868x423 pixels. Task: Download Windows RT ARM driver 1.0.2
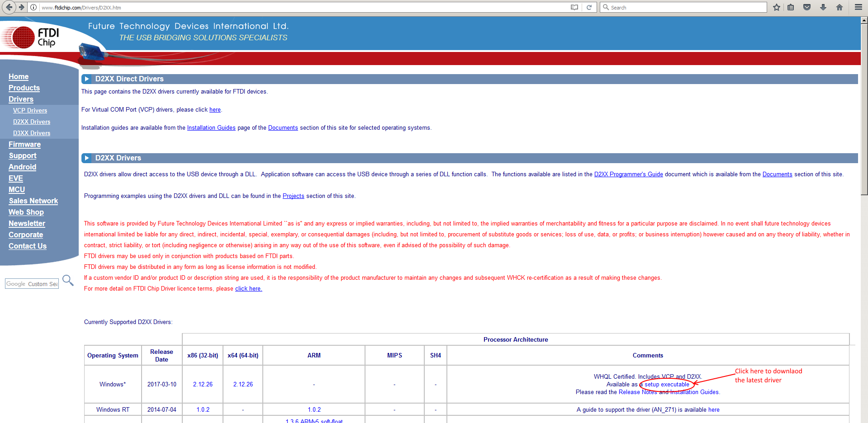pos(314,410)
